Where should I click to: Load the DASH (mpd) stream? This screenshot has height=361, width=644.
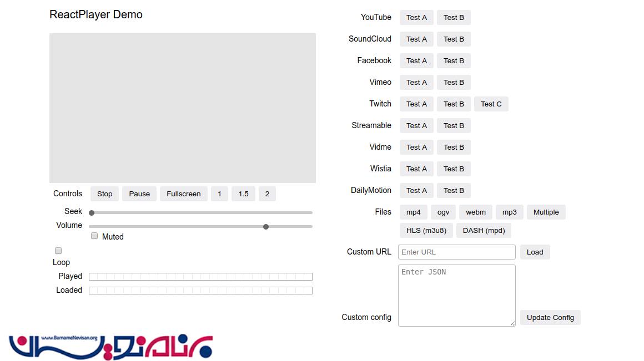coord(484,231)
